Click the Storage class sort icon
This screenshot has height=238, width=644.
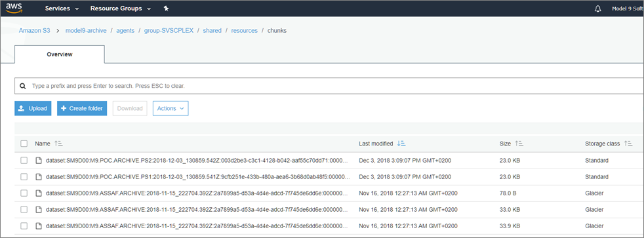coord(628,144)
